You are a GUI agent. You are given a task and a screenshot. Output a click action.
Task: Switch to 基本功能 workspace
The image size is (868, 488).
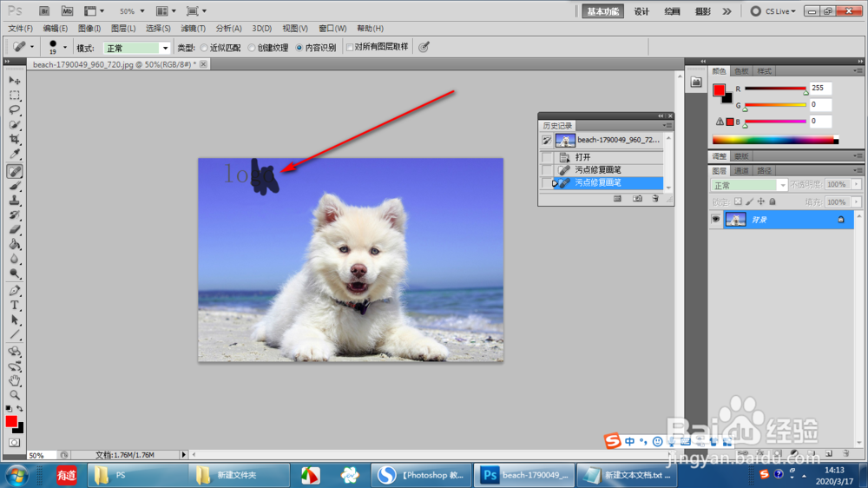pyautogui.click(x=602, y=11)
